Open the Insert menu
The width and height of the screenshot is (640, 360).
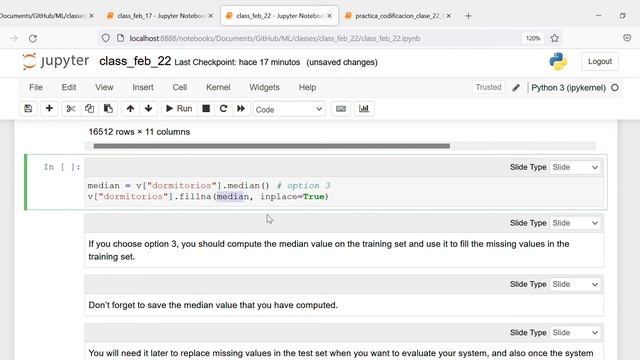point(143,87)
